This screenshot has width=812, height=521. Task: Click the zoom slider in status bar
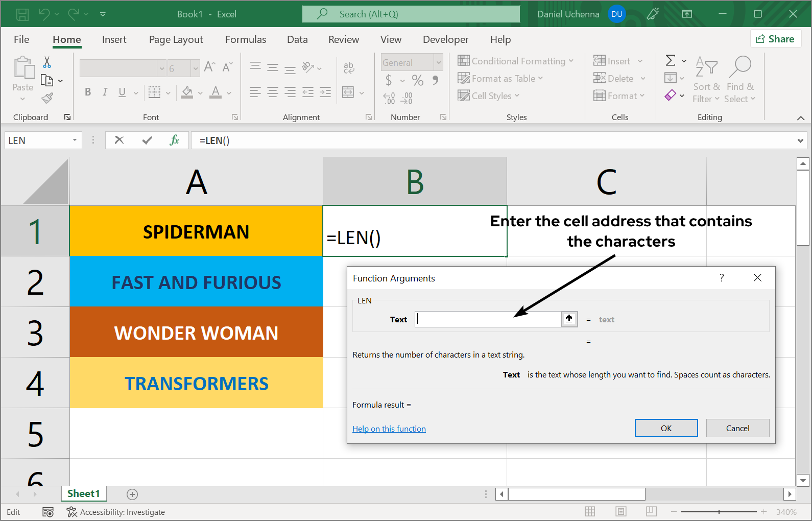[719, 512]
